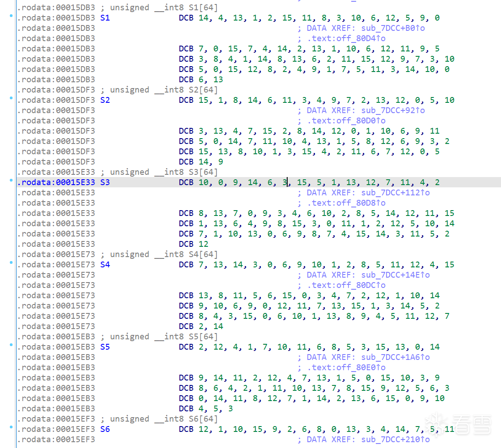Toggle breakpoint dot beside S6 line
Screen dimensions: 501x448
[11, 427]
